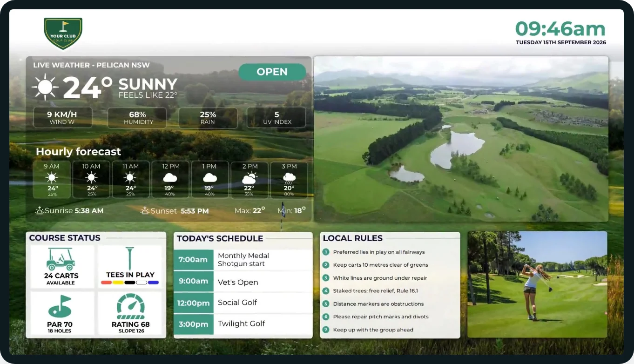Select the 7:00am schedule time cell
This screenshot has width=634, height=364.
click(x=193, y=260)
